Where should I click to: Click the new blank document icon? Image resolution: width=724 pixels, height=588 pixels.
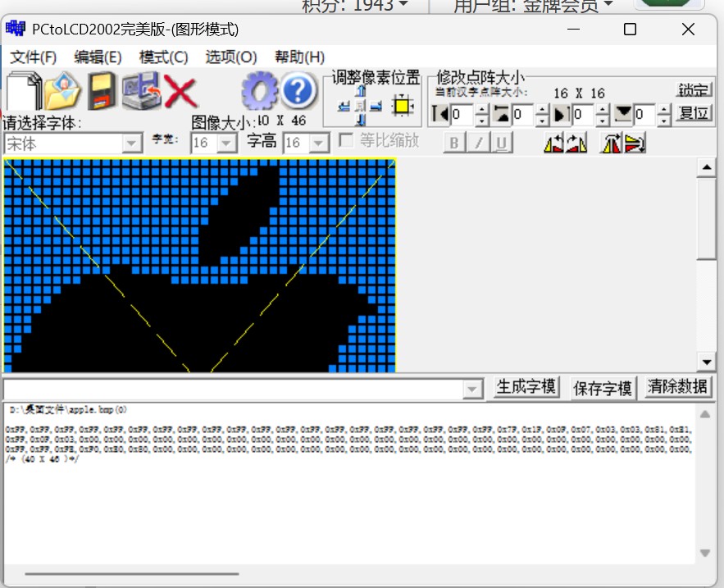(23, 91)
